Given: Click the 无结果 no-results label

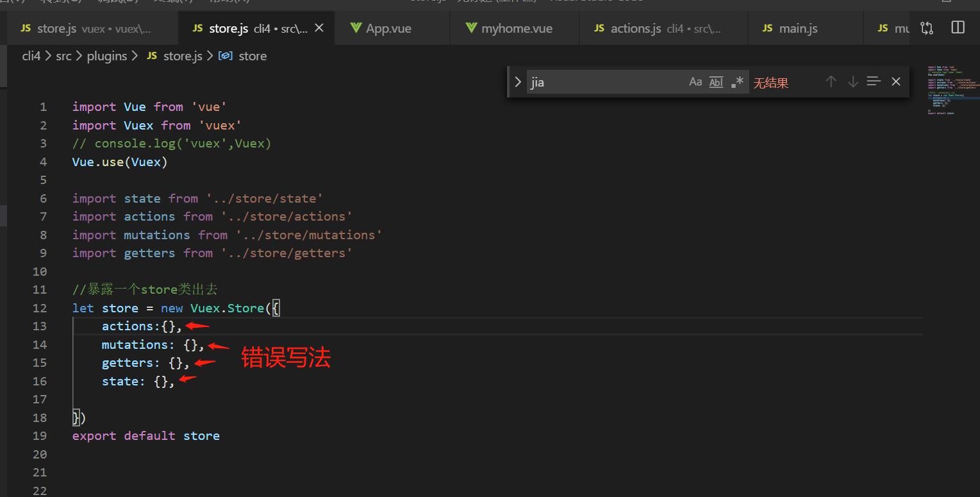Looking at the screenshot, I should coord(771,83).
